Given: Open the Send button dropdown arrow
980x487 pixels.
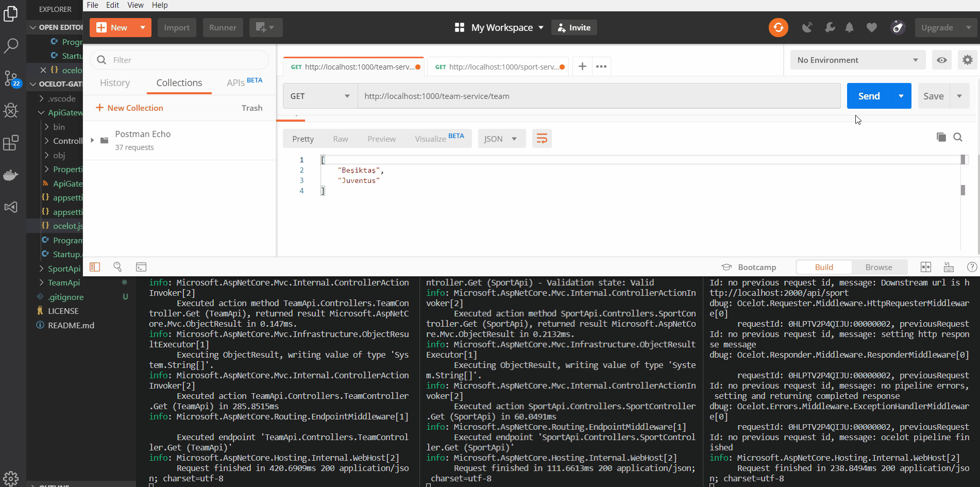Looking at the screenshot, I should pyautogui.click(x=901, y=96).
